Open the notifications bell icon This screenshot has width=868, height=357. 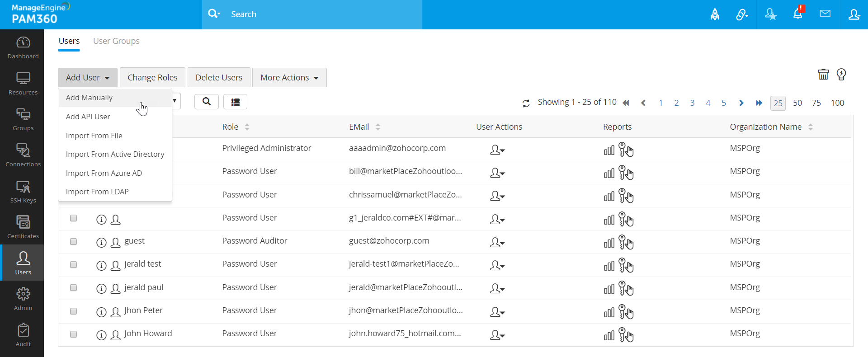[797, 14]
